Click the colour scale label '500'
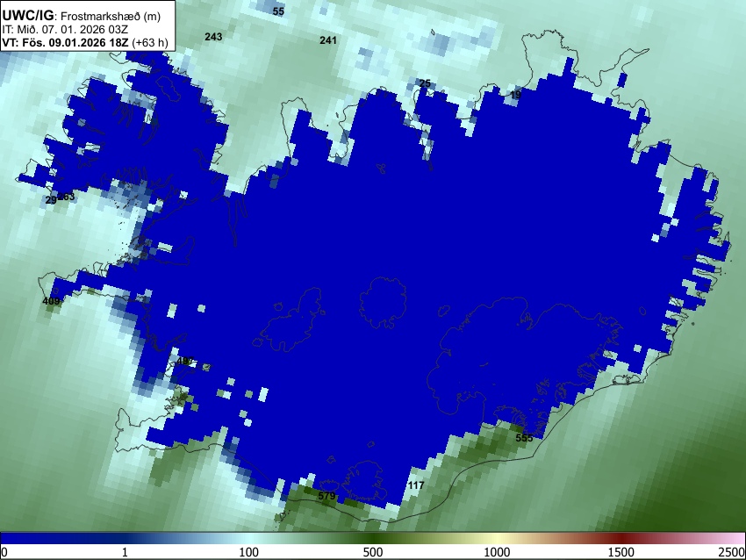The image size is (746, 560). coord(373,552)
